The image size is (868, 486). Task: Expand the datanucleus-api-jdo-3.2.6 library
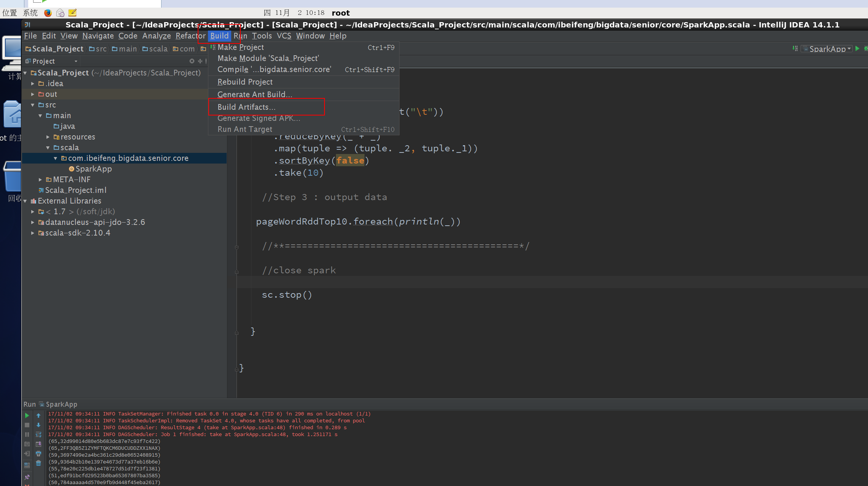(33, 222)
